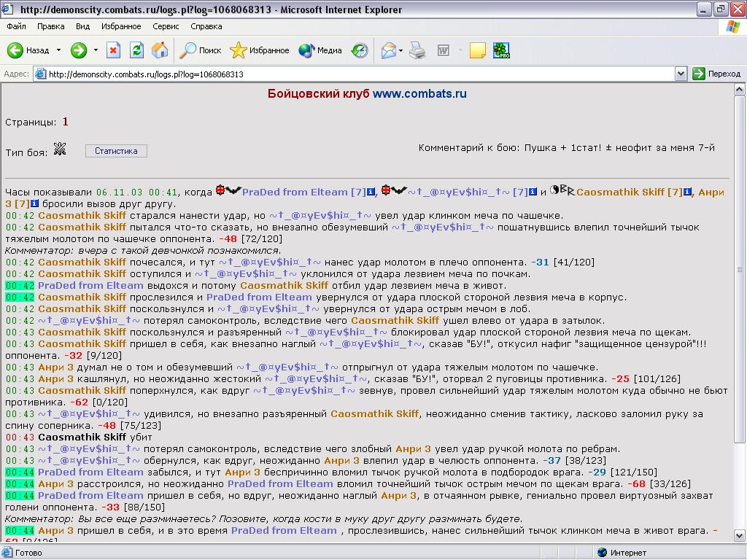Open the Файл menu
Viewport: 747px width, 560px height.
coord(16,26)
